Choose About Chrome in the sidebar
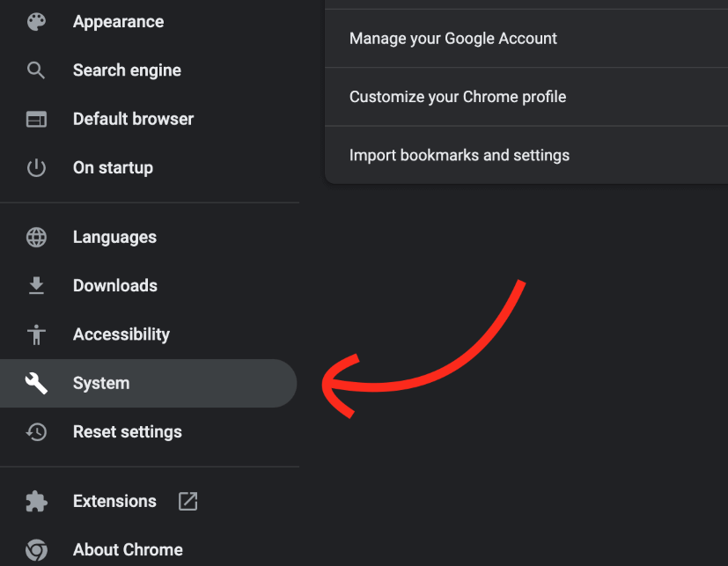The width and height of the screenshot is (728, 566). coord(128,550)
